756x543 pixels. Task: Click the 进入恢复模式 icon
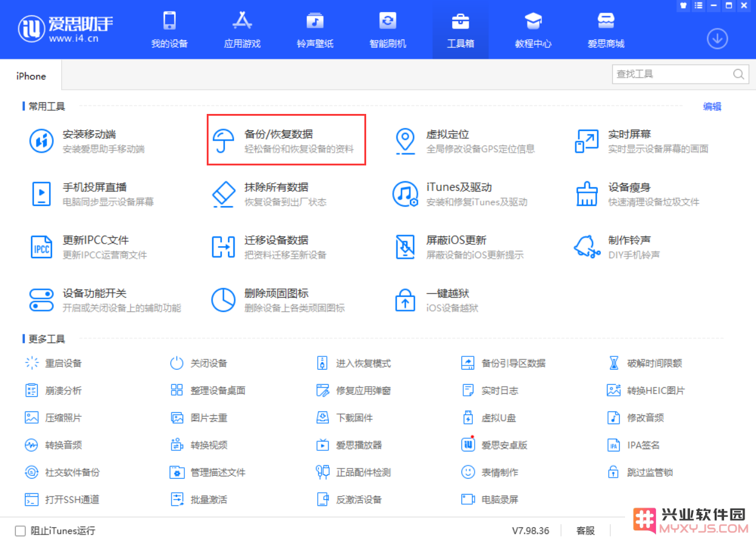click(323, 363)
